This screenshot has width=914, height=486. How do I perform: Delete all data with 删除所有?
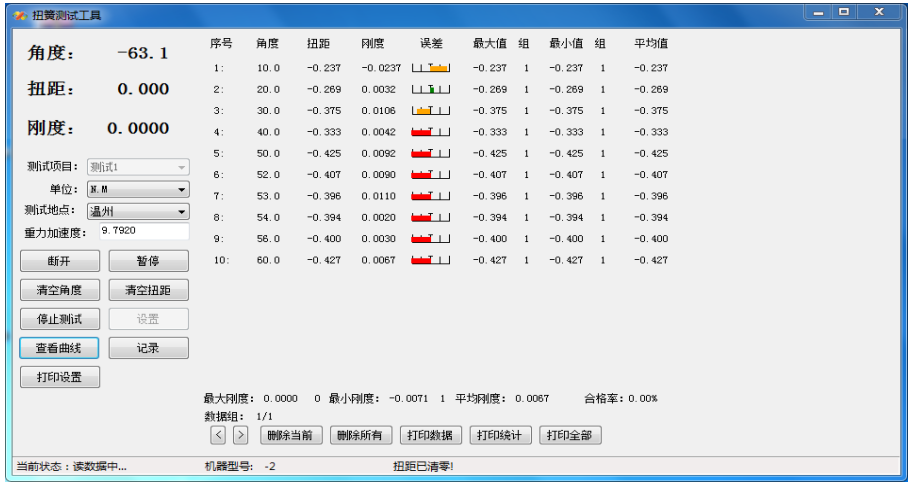click(360, 435)
